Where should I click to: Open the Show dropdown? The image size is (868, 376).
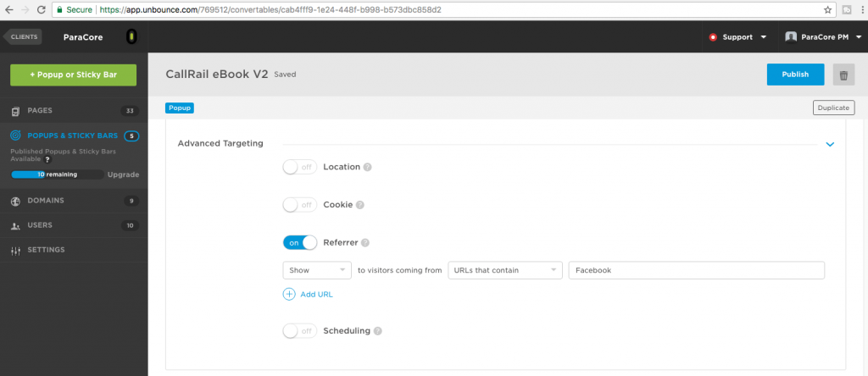point(317,270)
